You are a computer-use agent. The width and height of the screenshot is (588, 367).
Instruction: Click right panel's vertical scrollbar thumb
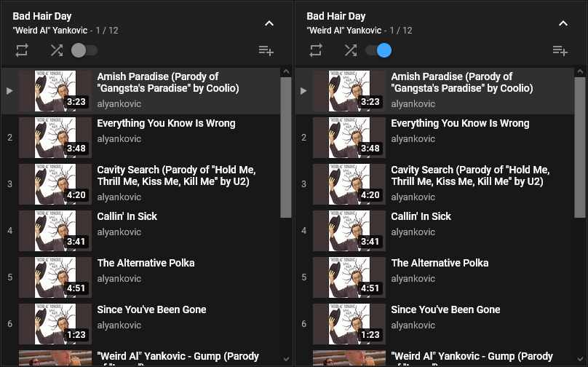pyautogui.click(x=580, y=146)
